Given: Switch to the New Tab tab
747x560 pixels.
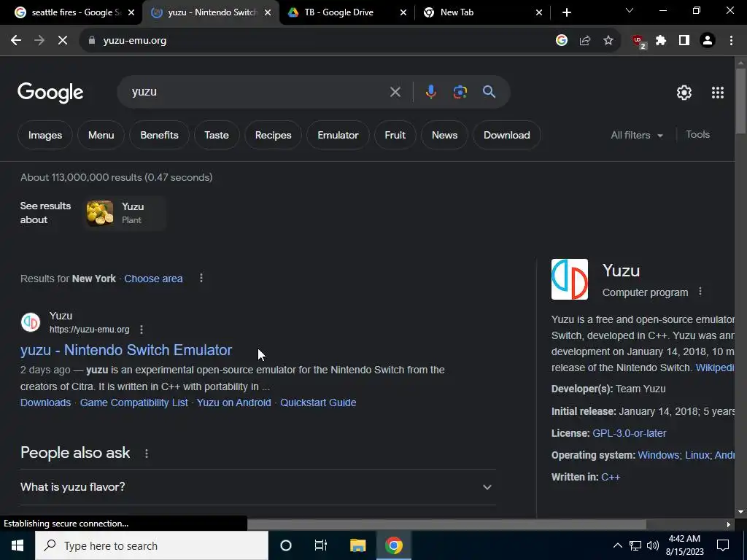Looking at the screenshot, I should pyautogui.click(x=482, y=12).
